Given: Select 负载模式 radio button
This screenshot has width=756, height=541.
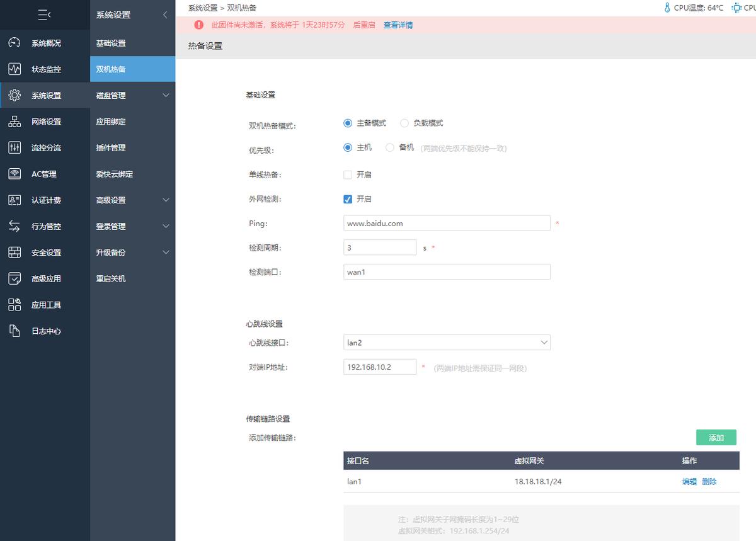Looking at the screenshot, I should point(404,123).
